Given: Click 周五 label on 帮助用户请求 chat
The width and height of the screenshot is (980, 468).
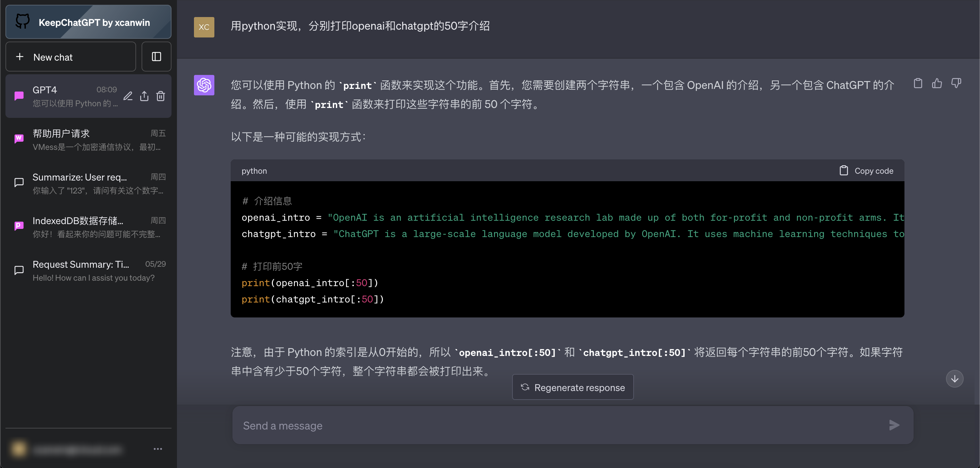Looking at the screenshot, I should (158, 133).
